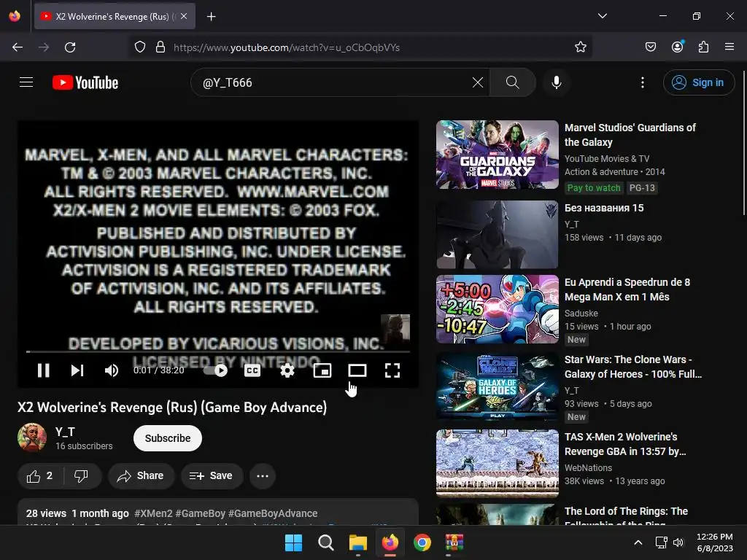Open a new browser tab
The image size is (747, 560).
(211, 17)
